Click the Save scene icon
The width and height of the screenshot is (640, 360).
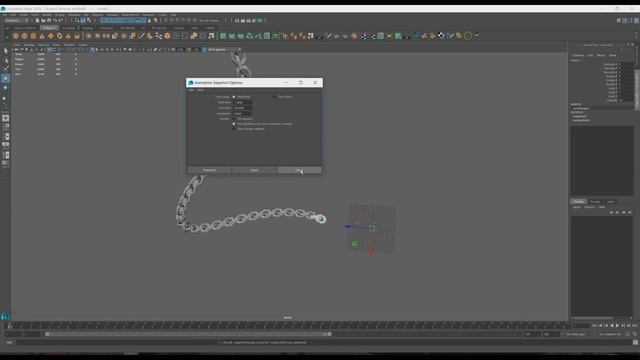(49, 20)
